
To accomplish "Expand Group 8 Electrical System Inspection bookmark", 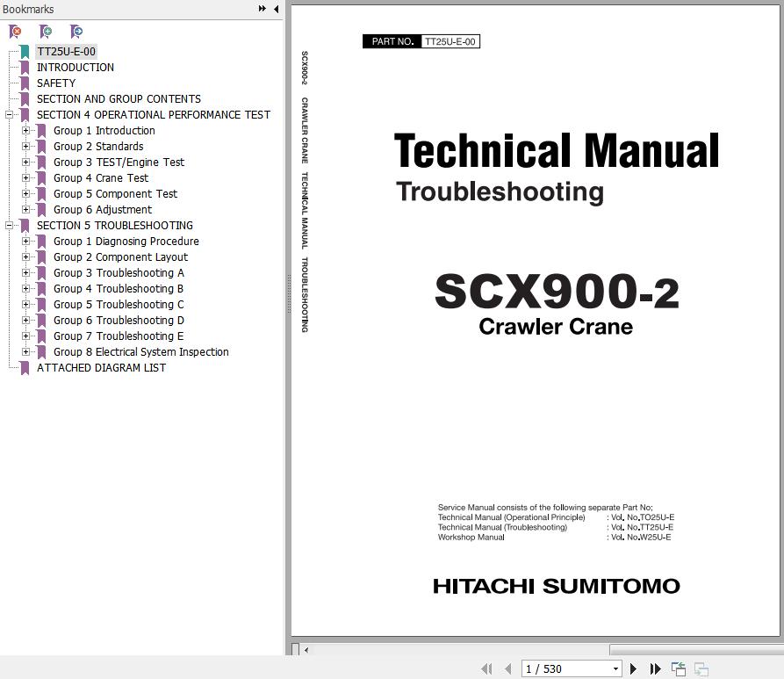I will click(25, 351).
